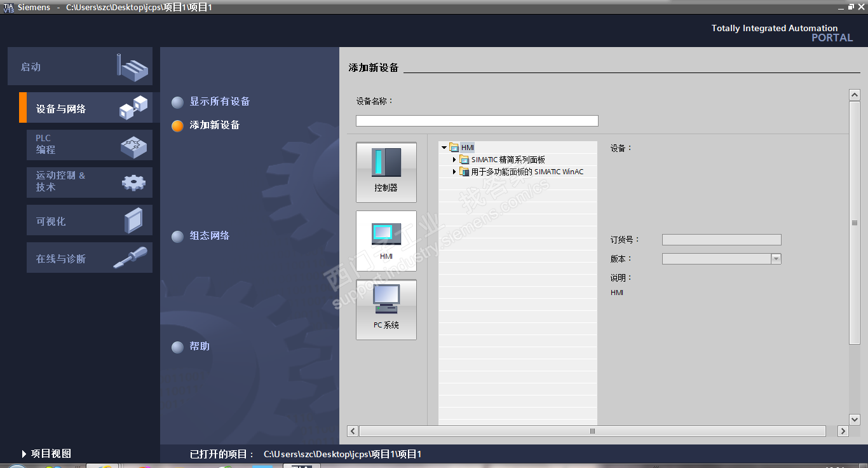The width and height of the screenshot is (868, 468).
Task: Click the vertical scrollbar down arrow
Action: point(855,419)
